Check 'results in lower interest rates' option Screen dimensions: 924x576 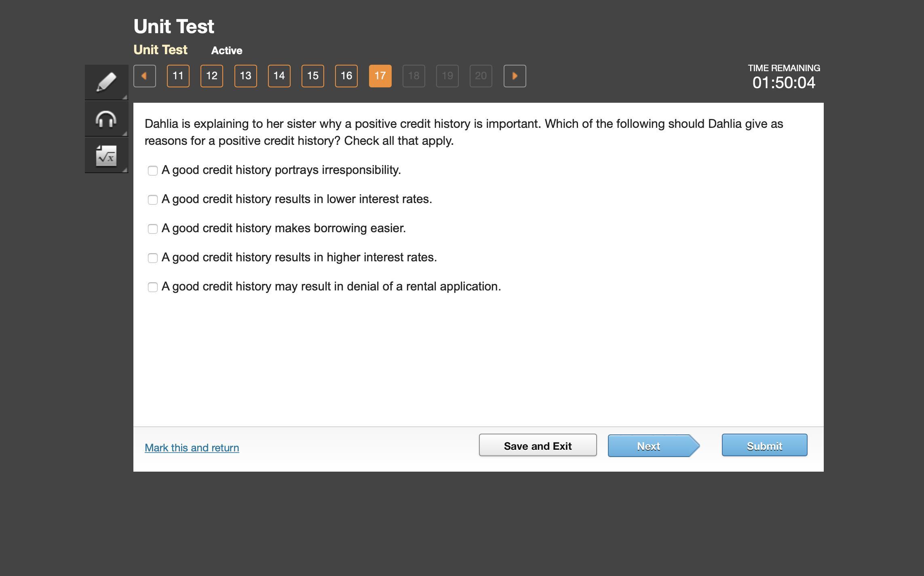[x=153, y=200]
